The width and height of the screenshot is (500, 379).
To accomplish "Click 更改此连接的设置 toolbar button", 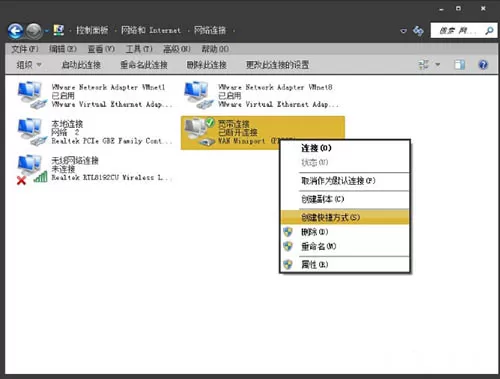I will [277, 65].
